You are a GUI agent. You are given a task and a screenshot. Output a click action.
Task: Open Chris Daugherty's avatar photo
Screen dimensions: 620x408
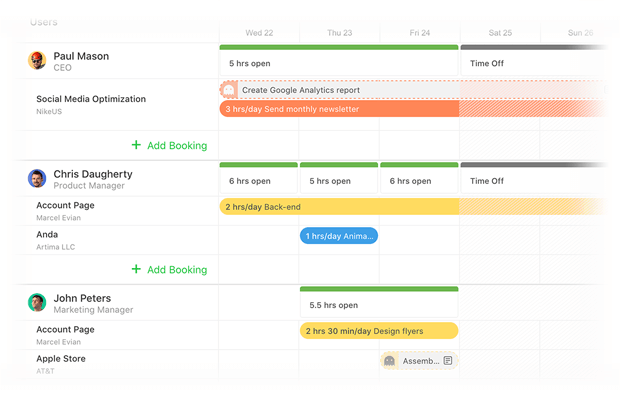[x=37, y=179]
